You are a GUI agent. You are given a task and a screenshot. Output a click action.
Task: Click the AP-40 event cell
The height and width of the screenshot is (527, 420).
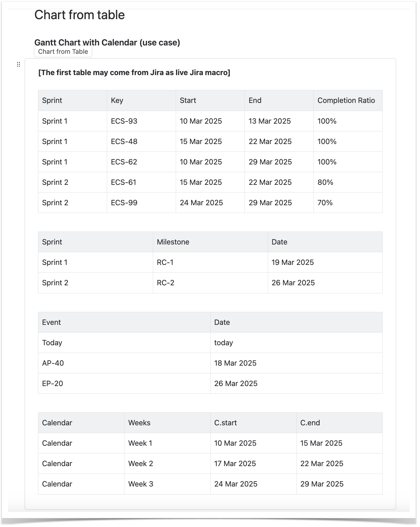coord(53,363)
